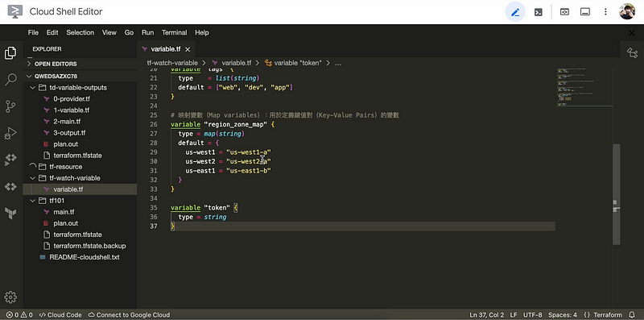Image resolution: width=644 pixels, height=320 pixels.
Task: Open the Go menu
Action: pos(129,32)
